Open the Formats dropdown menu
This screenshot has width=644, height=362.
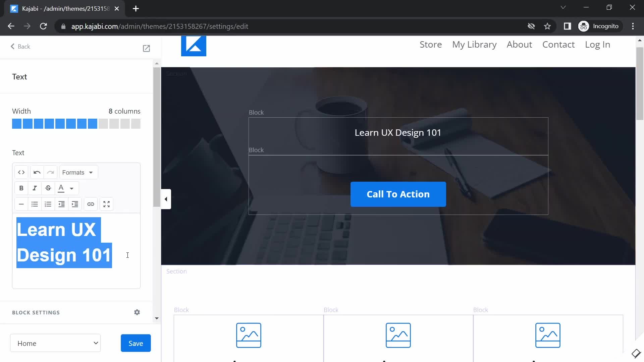pos(77,172)
